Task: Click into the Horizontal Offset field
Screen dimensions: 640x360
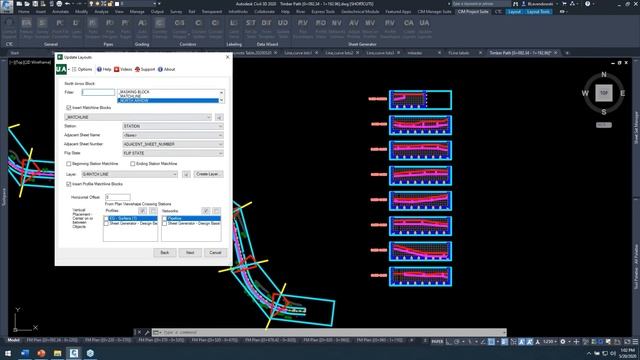Action: click(x=118, y=197)
